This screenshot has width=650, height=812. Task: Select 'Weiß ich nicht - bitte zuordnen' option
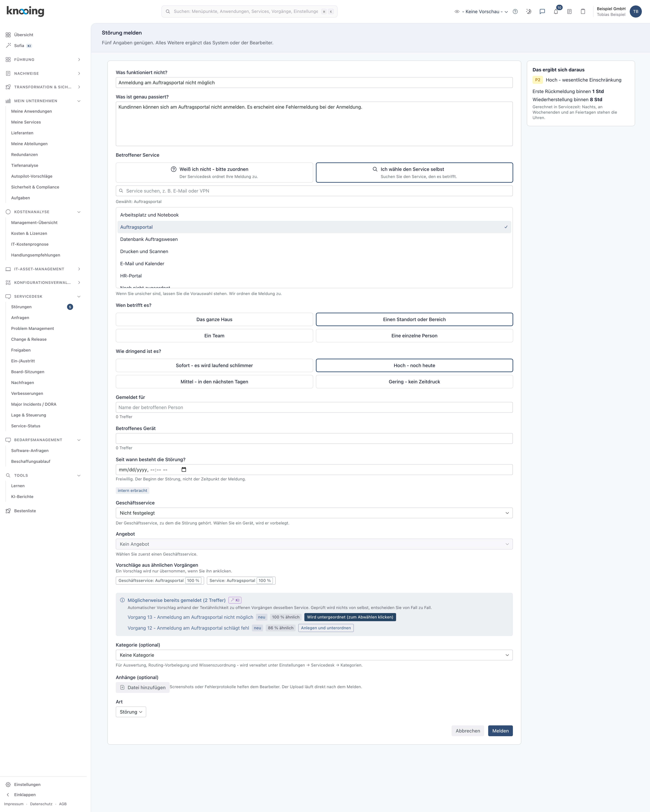(x=214, y=173)
